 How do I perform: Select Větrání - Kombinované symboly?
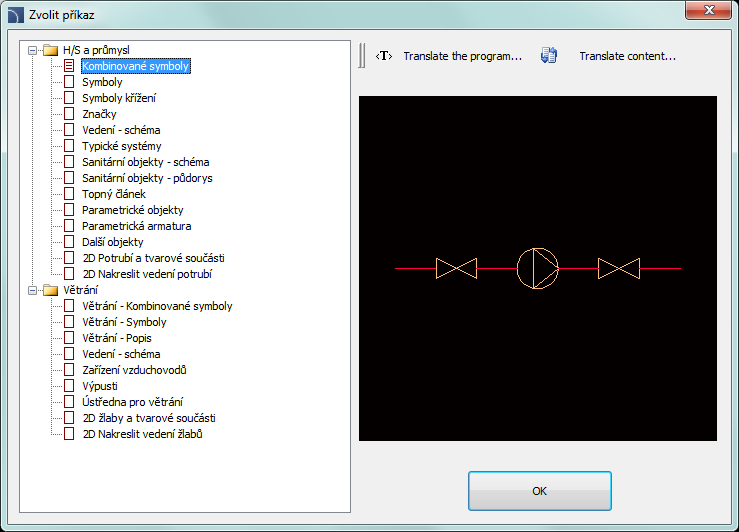point(157,306)
